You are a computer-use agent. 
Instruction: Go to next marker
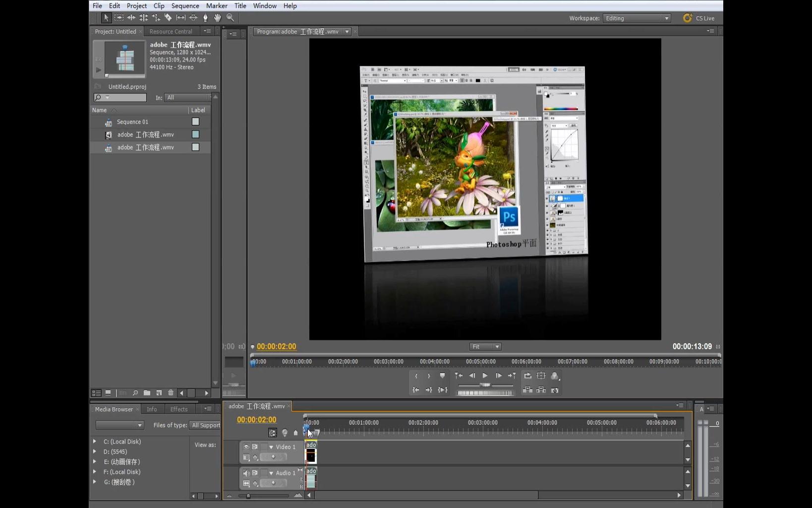point(512,376)
